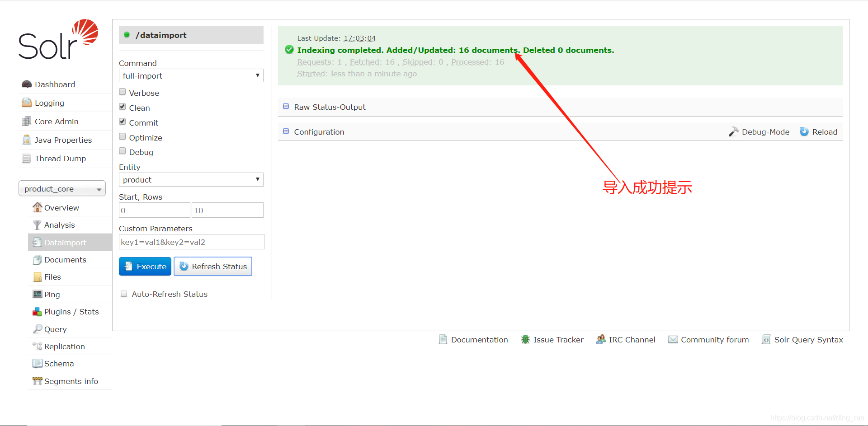
Task: Click the Plugins / Stats blocks icon
Action: coord(37,312)
